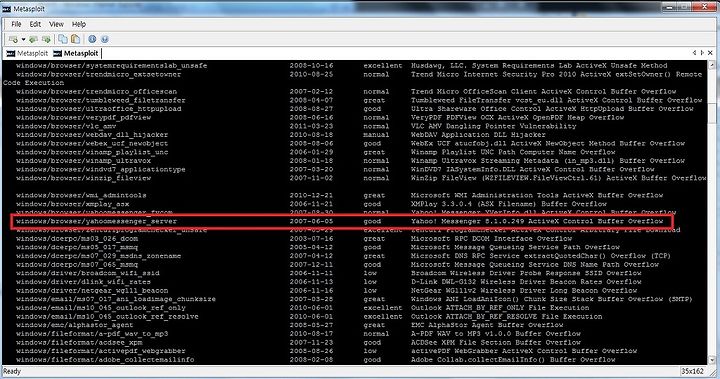Click windows/browser/verypdf_pdfview module name
This screenshot has width=720, height=379.
click(83, 118)
